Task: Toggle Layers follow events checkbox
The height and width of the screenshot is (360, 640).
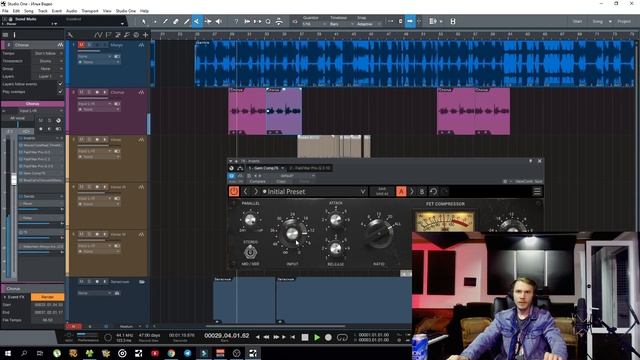Action: [60, 84]
